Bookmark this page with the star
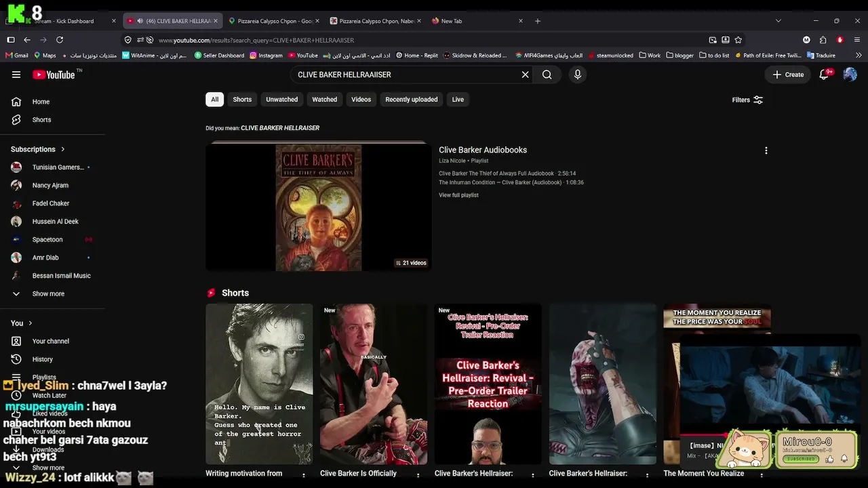This screenshot has width=868, height=488. 738,40
